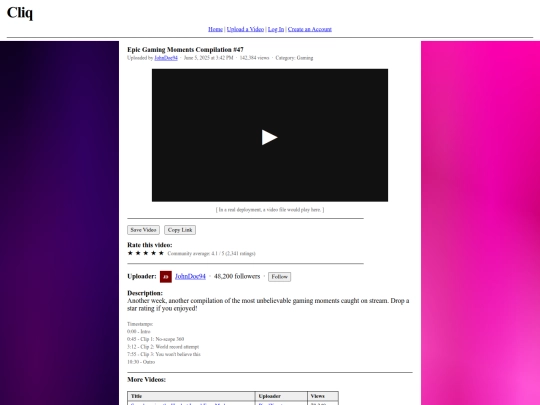Open the Create an Account link

click(310, 29)
